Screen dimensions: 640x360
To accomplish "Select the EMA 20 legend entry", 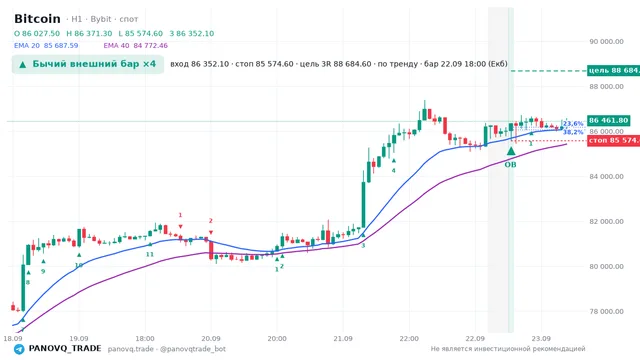I will coord(46,45).
